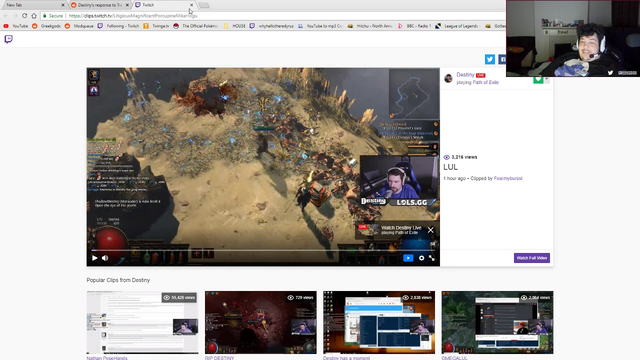Open BBC - Radio 1 bookmark
The height and width of the screenshot is (360, 640).
coord(414,26)
